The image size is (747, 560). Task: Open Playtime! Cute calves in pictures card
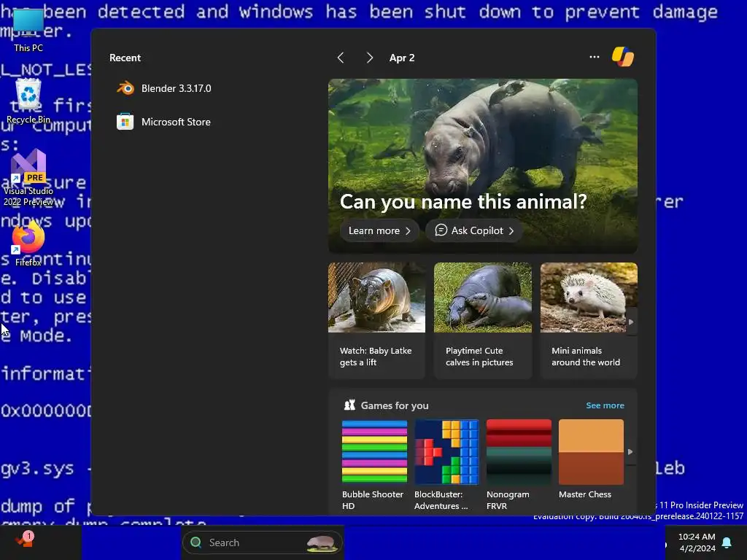pyautogui.click(x=483, y=321)
